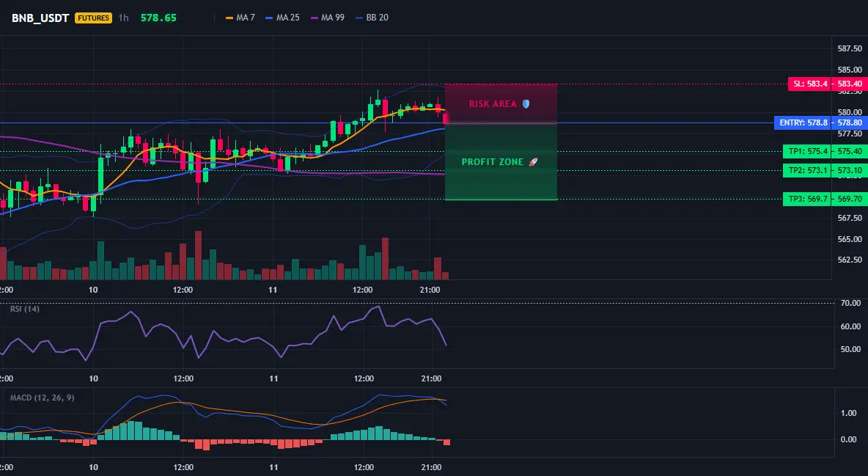Change the 1h timeframe label
The height and width of the screenshot is (476, 868).
[x=123, y=18]
